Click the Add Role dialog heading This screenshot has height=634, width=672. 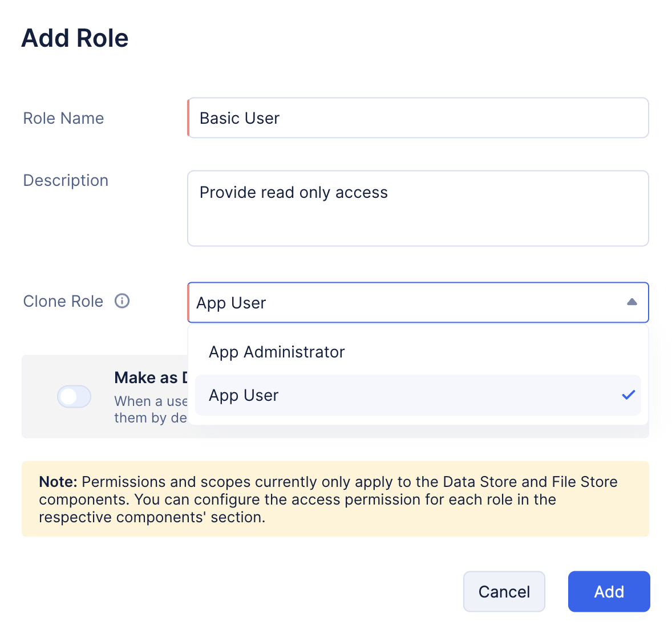tap(75, 38)
